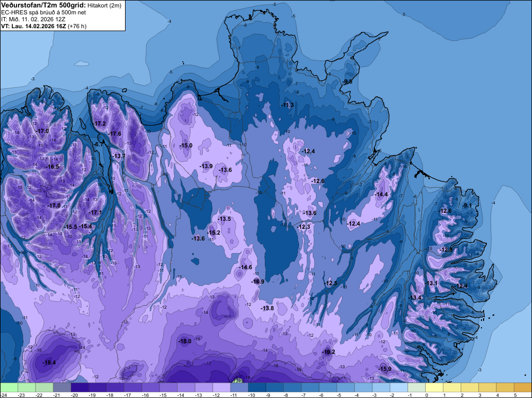The image size is (532, 398).
Task: Click the -12.3 temperature label
Action: click(304, 227)
